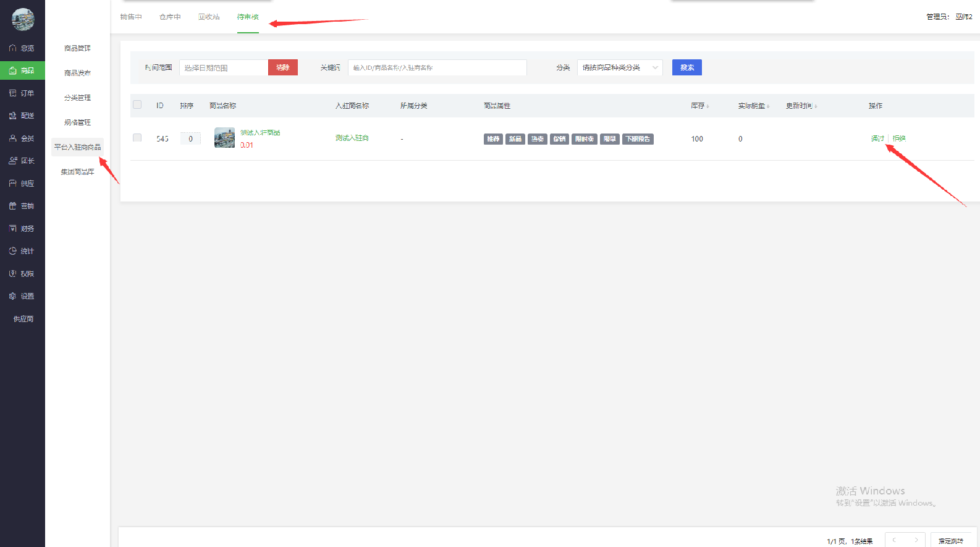
Task: Expand the 请选择商品种类分类 category dropdown
Action: (619, 67)
